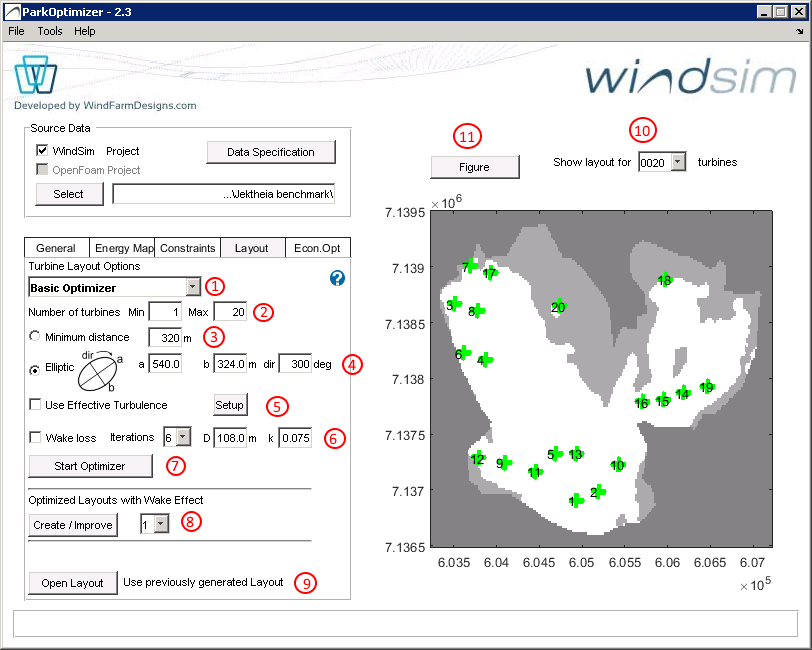The image size is (812, 650).
Task: Click turbine marker 6 on the map
Action: coord(463,353)
